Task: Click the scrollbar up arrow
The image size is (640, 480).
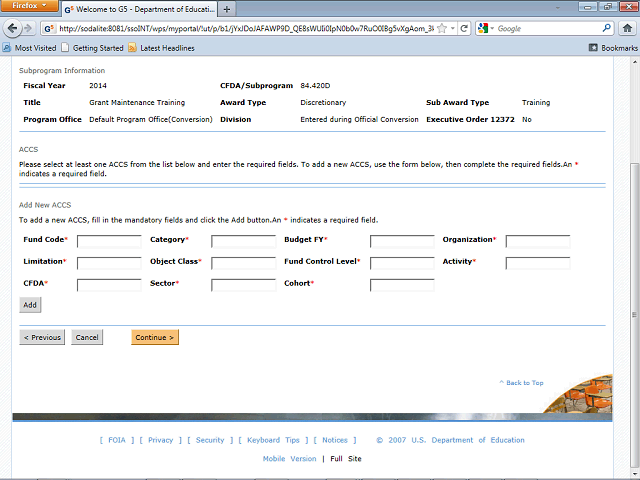Action: (x=634, y=62)
